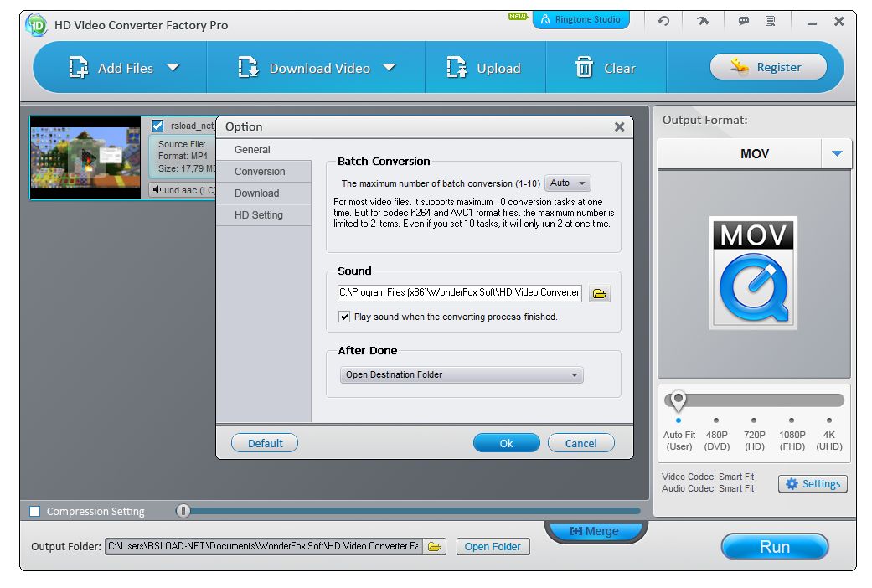Viewport: 872px width, 588px height.
Task: Click the compression slider handle
Action: coord(183,511)
